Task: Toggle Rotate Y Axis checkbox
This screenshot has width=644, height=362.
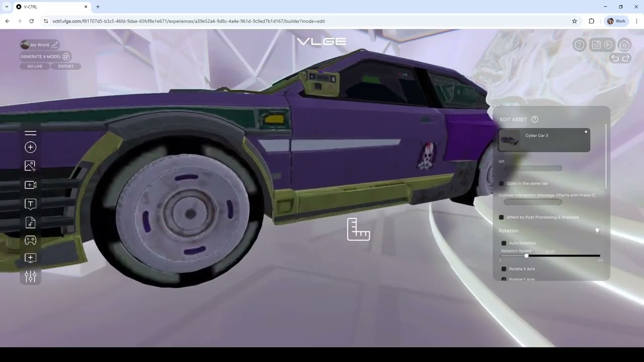Action: tap(504, 279)
